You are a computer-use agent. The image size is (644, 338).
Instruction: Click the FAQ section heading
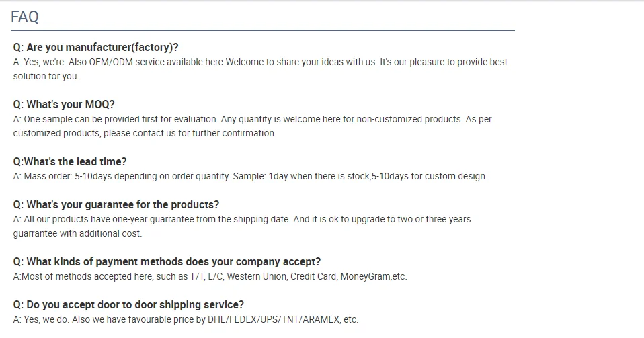click(25, 17)
